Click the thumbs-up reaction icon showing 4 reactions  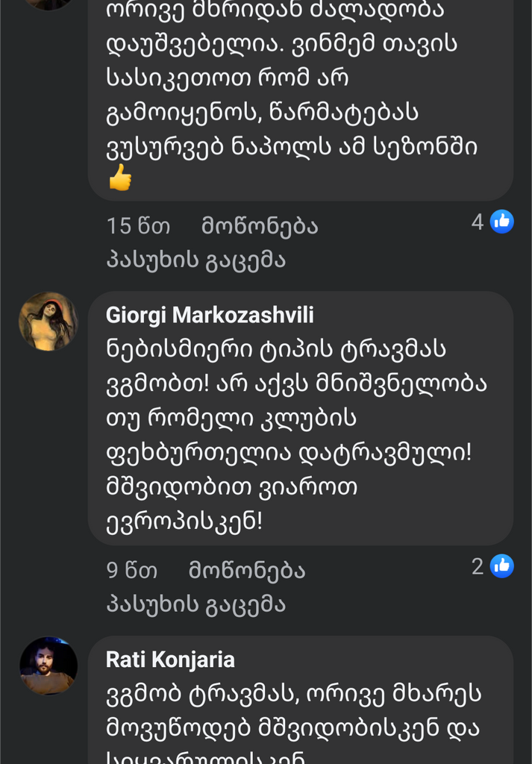coord(501,221)
